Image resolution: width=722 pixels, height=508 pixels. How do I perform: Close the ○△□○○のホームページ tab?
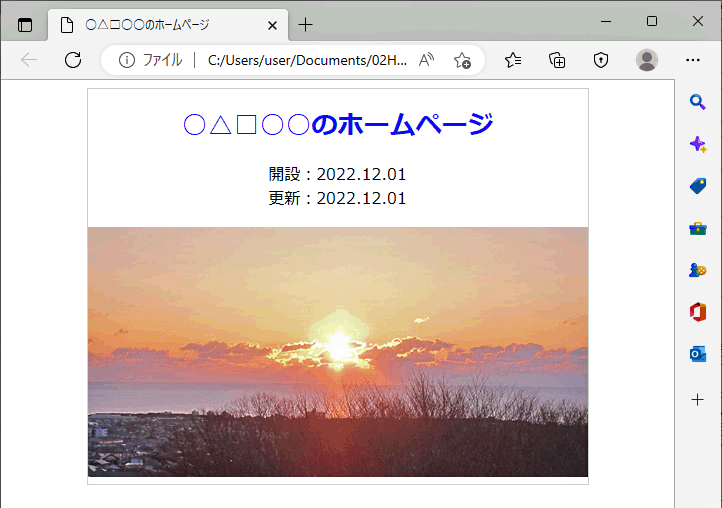pos(273,25)
